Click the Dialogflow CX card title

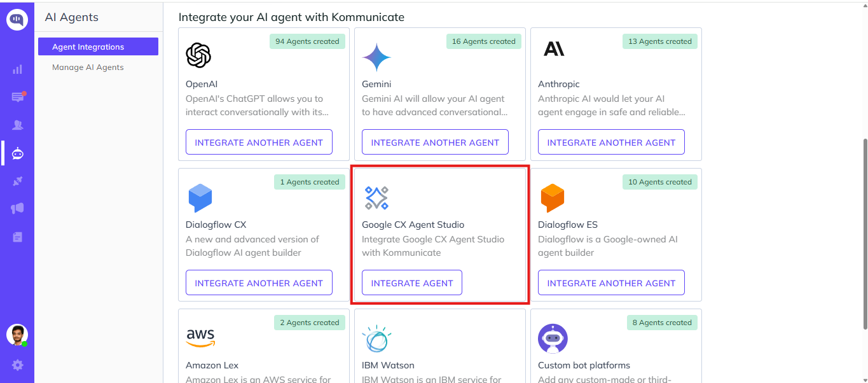(216, 225)
